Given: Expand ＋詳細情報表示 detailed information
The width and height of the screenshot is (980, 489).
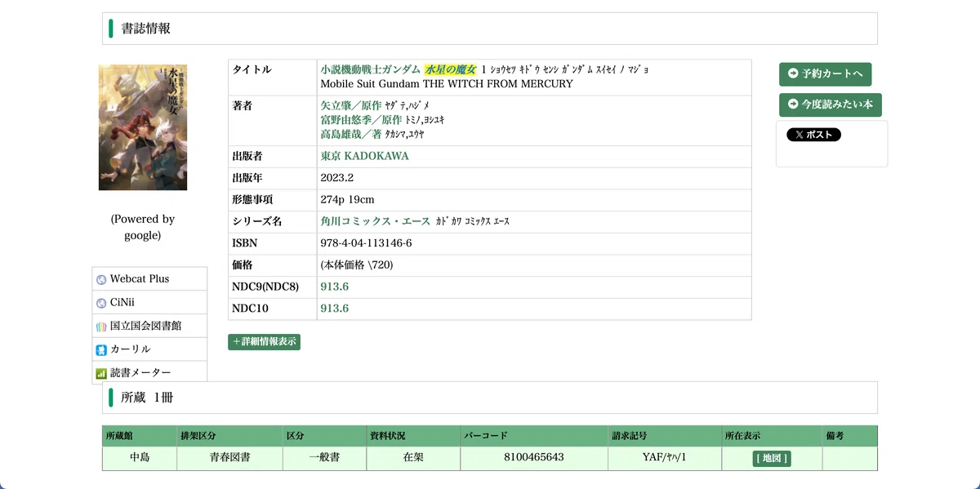Looking at the screenshot, I should coord(264,342).
